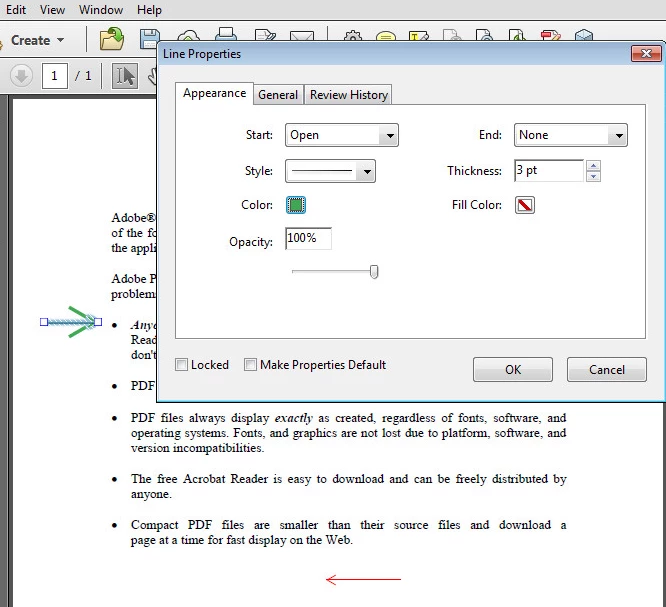Screen dimensions: 666x607
Task: Click the page number field
Action: click(54, 76)
